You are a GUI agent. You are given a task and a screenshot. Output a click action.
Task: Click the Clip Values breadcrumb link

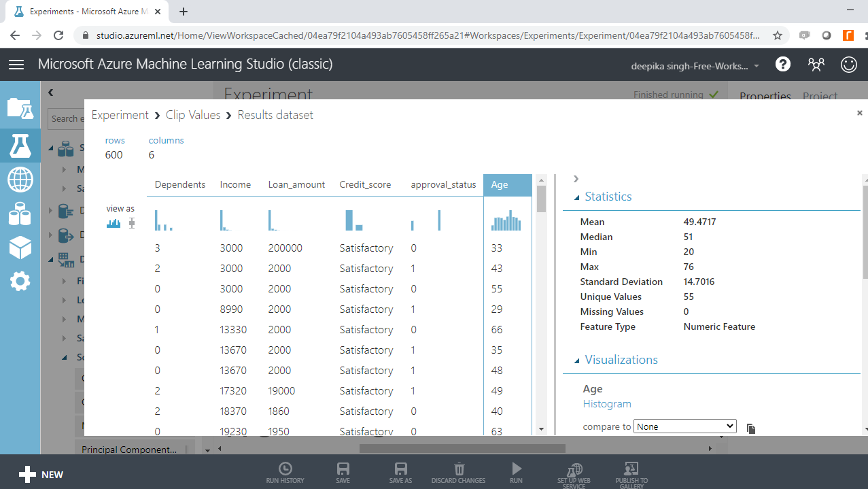[x=193, y=115]
